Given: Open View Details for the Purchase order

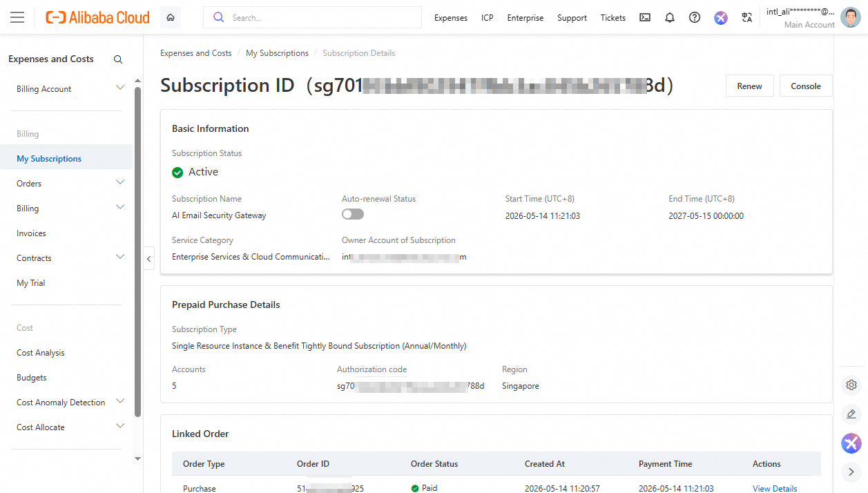Looking at the screenshot, I should pos(775,488).
